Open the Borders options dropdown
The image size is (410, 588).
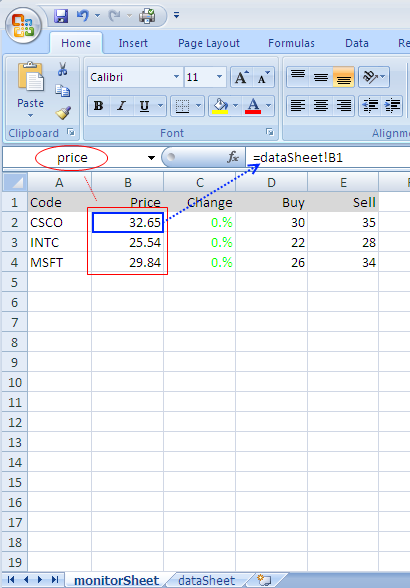coord(198,106)
